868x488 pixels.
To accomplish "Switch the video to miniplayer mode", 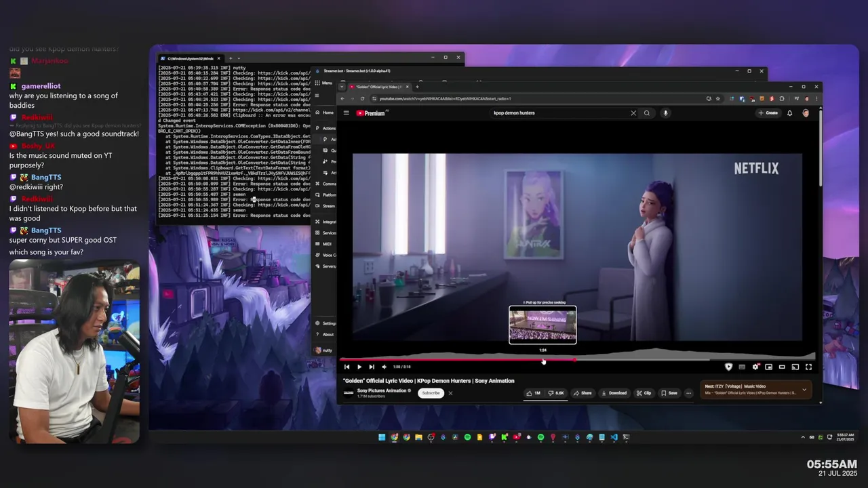I will click(x=768, y=367).
